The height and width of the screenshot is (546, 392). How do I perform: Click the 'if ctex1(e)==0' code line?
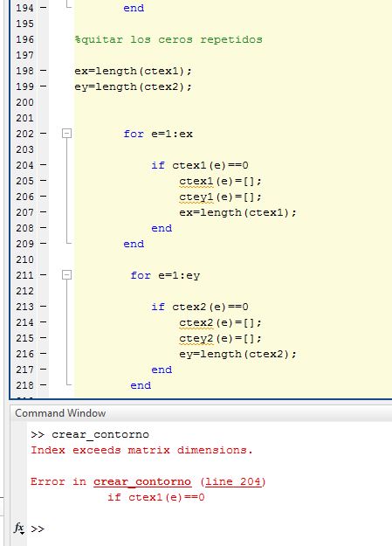tap(200, 165)
